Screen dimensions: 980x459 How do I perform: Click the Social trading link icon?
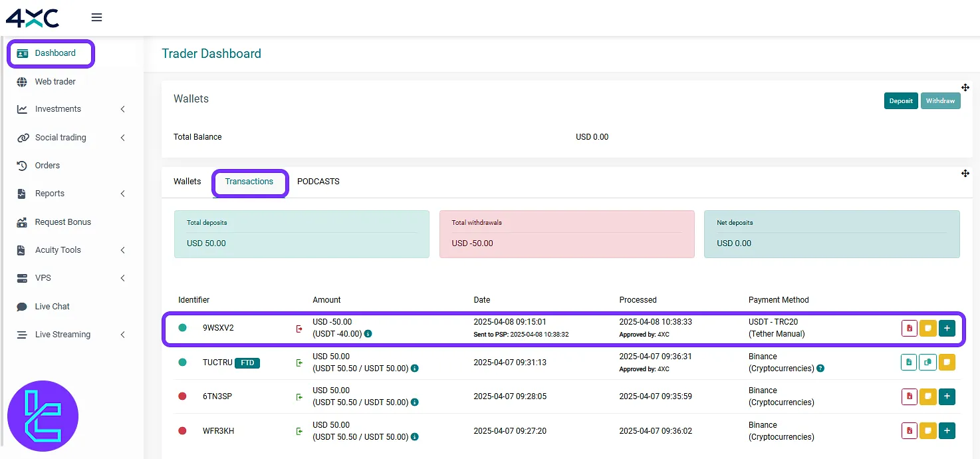(23, 138)
